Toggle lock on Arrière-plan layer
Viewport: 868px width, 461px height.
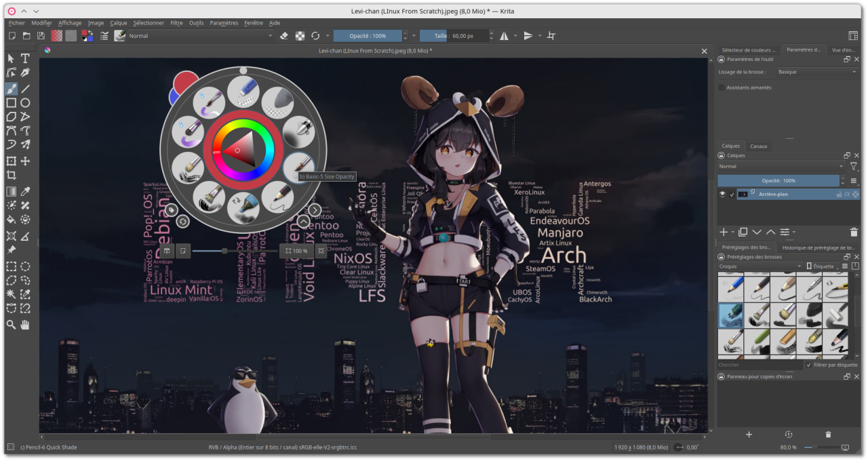[x=840, y=195]
